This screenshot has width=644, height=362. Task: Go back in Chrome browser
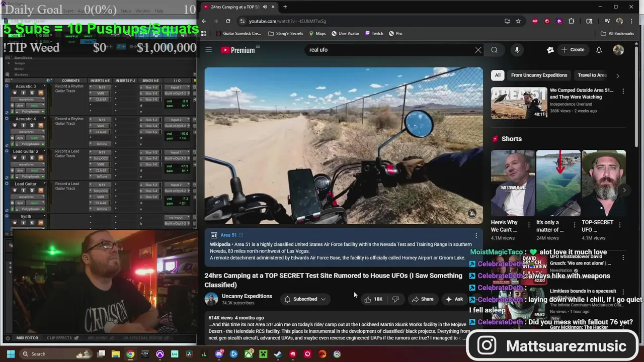[x=204, y=21]
